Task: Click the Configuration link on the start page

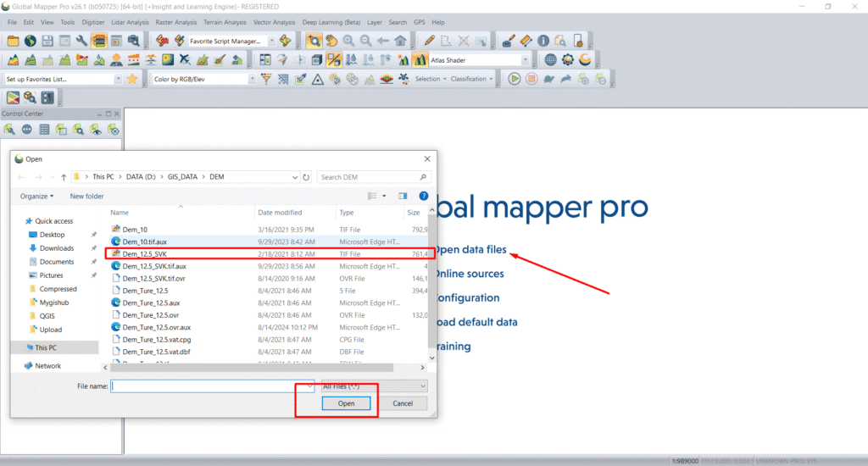Action: click(468, 297)
